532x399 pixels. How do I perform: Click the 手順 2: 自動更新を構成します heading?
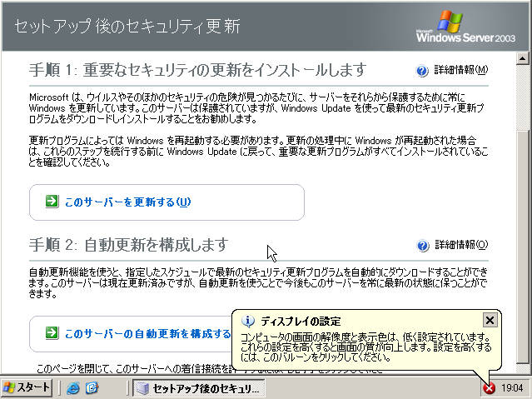(128, 245)
